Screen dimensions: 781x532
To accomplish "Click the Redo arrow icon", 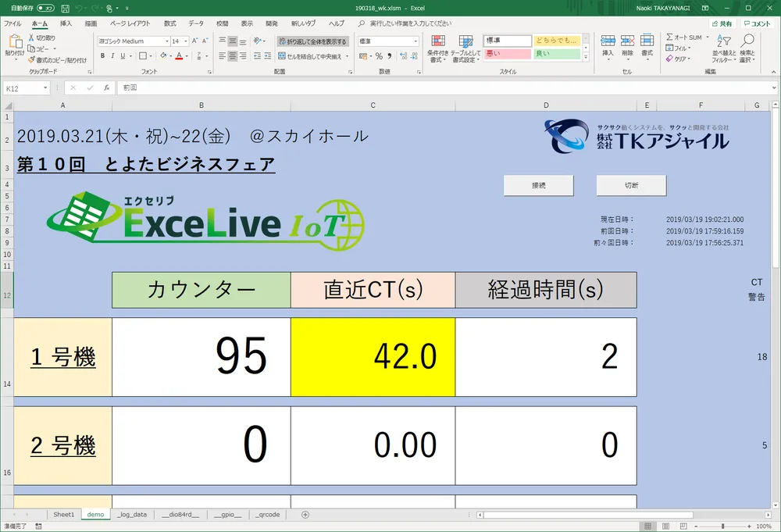I will 95,8.
